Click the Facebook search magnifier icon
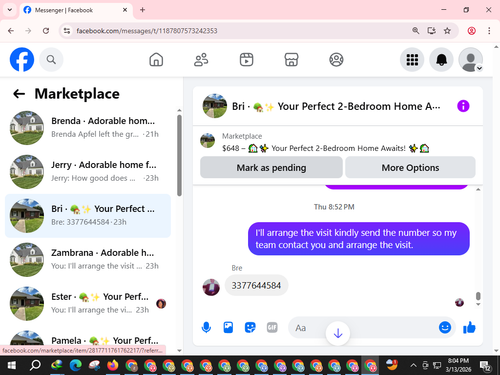The image size is (500, 375). pyautogui.click(x=51, y=60)
